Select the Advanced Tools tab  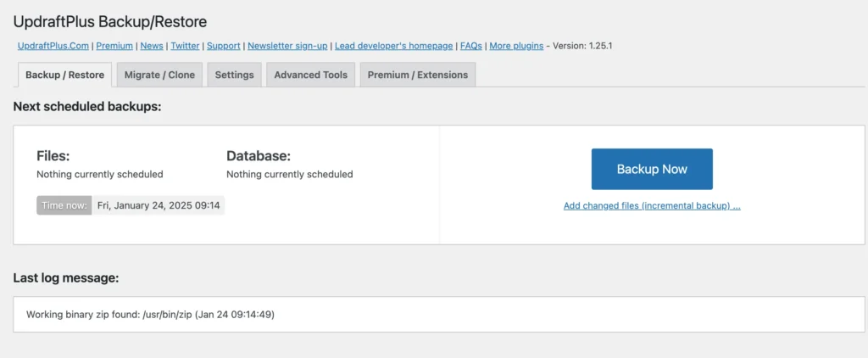tap(310, 75)
